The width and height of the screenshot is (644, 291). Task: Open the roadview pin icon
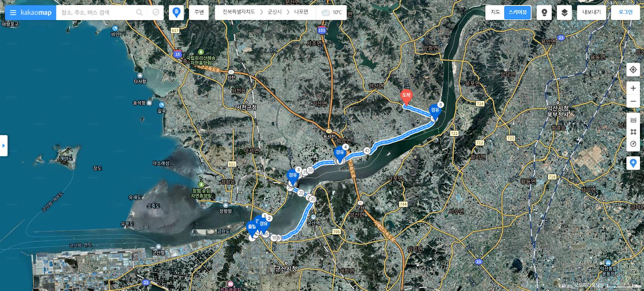(544, 12)
